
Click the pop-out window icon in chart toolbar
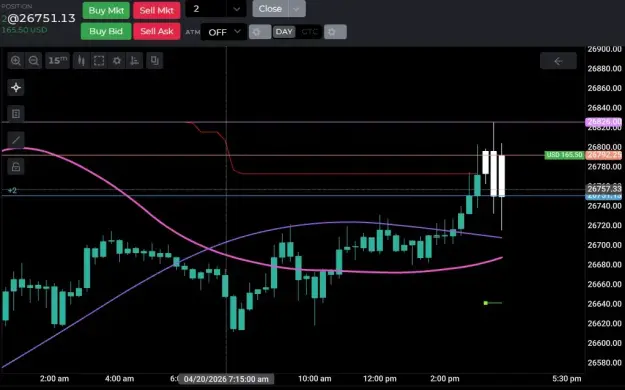tap(155, 61)
